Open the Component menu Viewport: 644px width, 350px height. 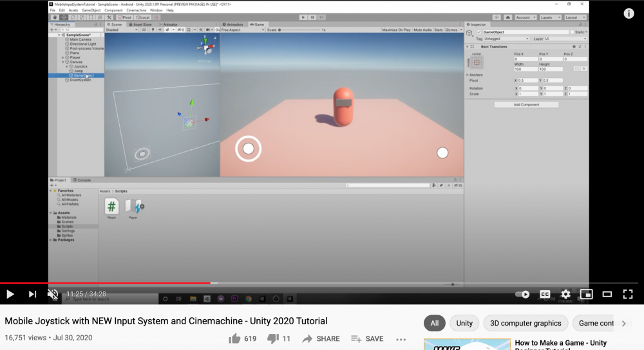(x=113, y=10)
